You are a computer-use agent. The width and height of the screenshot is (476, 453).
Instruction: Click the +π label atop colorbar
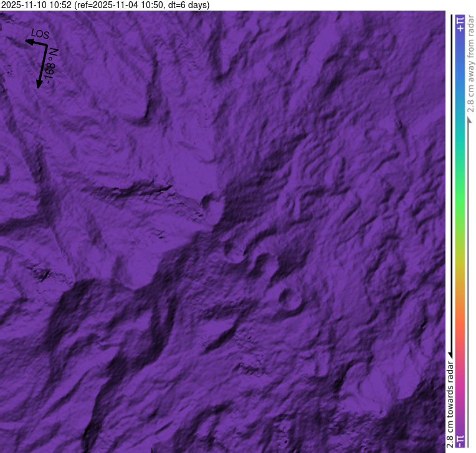tap(460, 23)
